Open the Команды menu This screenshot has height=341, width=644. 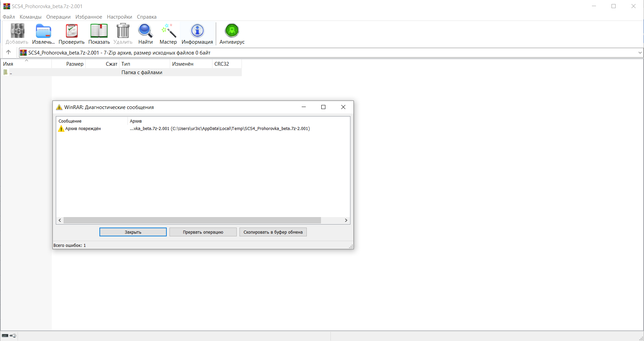pos(30,17)
